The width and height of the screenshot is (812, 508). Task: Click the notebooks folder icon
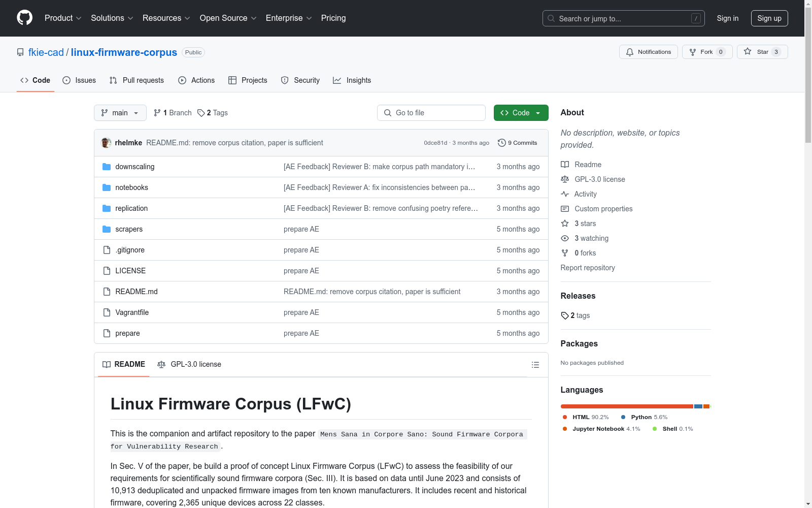pos(107,187)
